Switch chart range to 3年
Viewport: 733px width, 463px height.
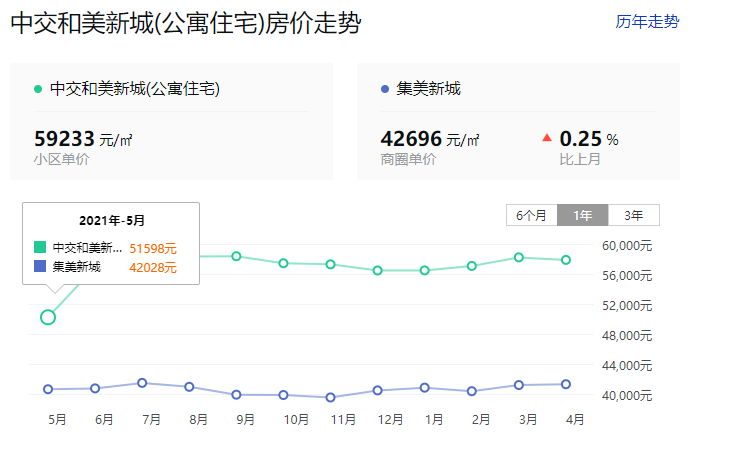(x=634, y=215)
